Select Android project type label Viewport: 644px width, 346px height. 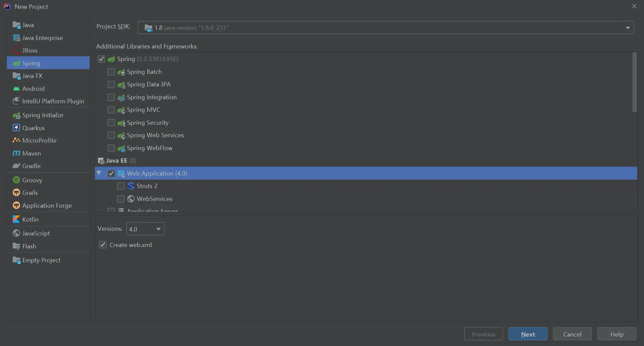click(34, 89)
